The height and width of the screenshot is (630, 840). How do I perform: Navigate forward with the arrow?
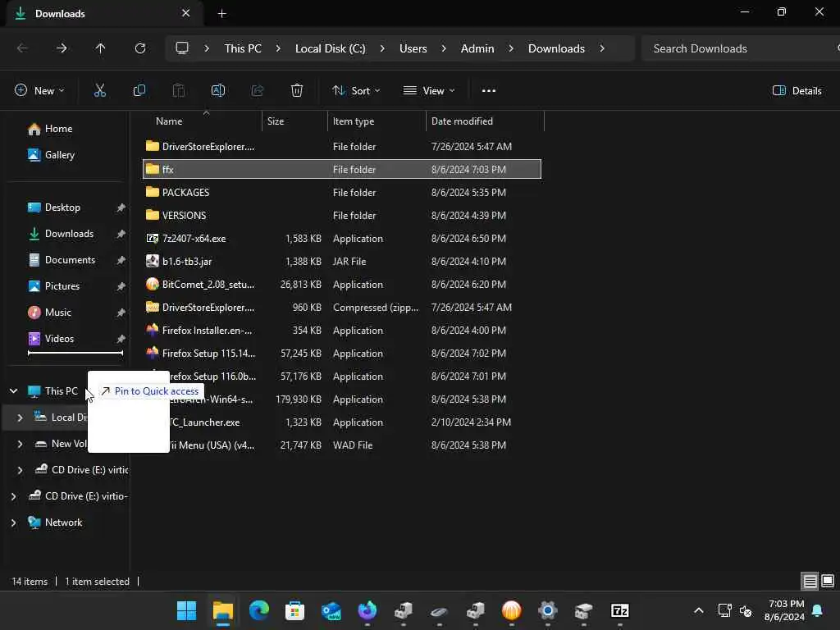pos(62,48)
